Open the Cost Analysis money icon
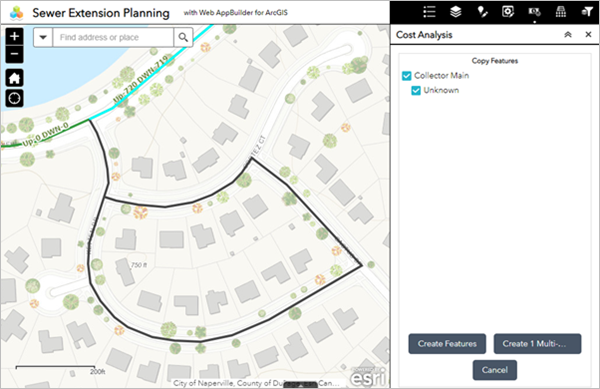Viewport: 600px width, 389px height. (534, 12)
